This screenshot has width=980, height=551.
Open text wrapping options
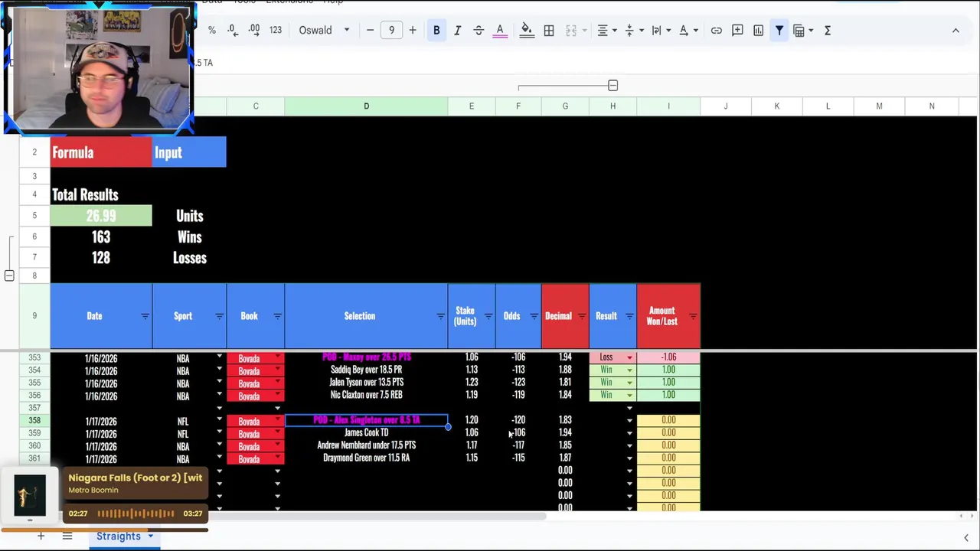[660, 31]
